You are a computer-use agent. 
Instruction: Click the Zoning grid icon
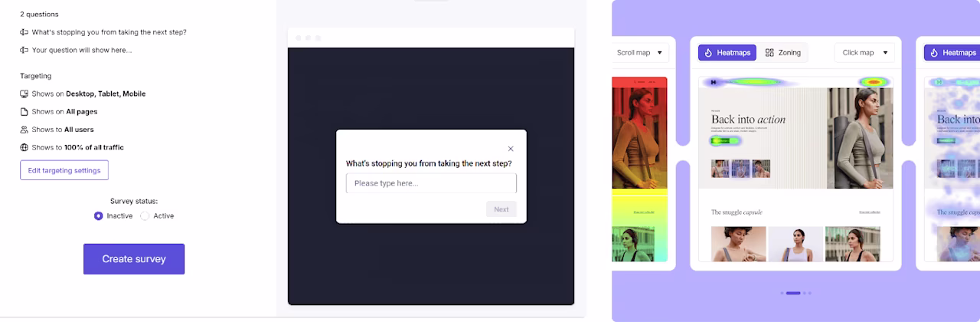(x=769, y=53)
